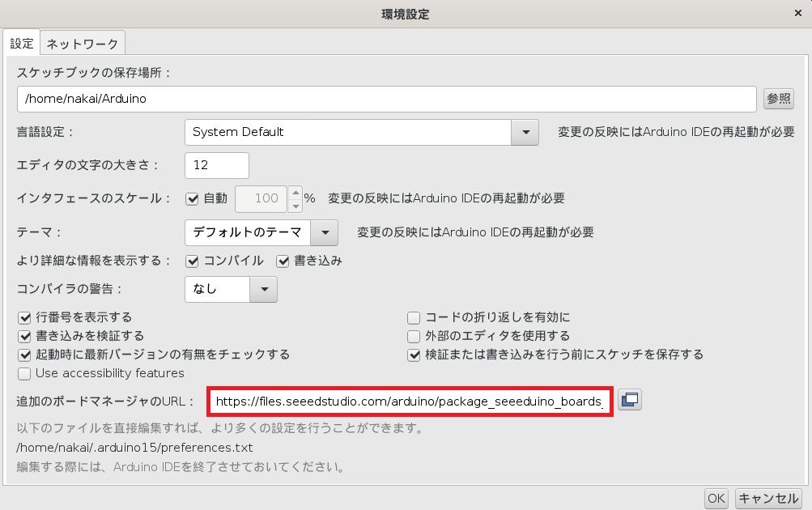Click the コンパイラの警告 dropdown arrow button
Screen dimensions: 812x510
[x=264, y=290]
